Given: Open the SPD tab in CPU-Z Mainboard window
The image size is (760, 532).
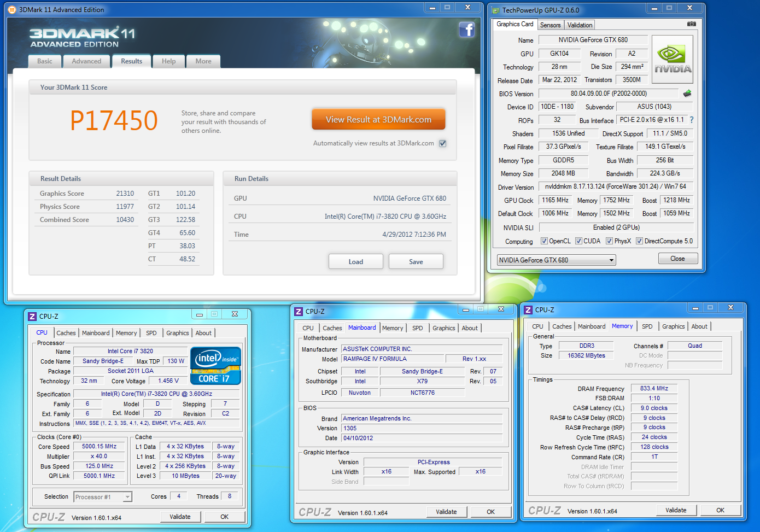Looking at the screenshot, I should coord(418,328).
